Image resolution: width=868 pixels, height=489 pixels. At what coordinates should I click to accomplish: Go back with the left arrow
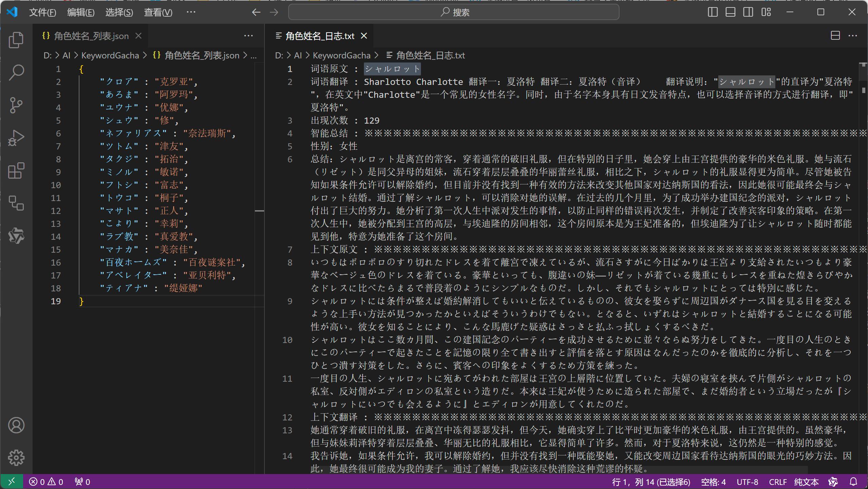pos(256,12)
